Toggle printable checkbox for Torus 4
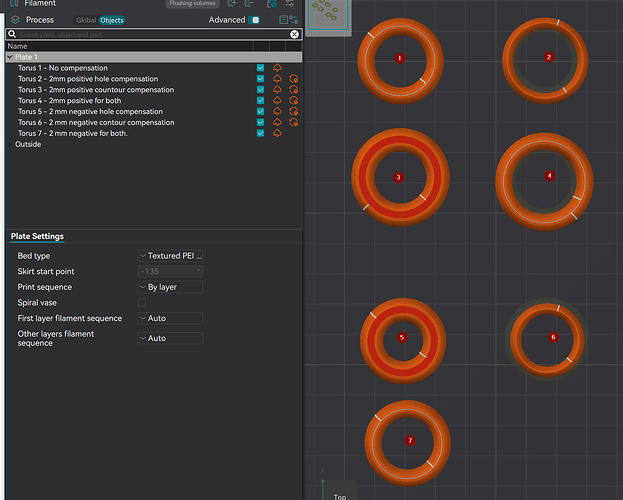This screenshot has height=500, width=623. coord(261,101)
